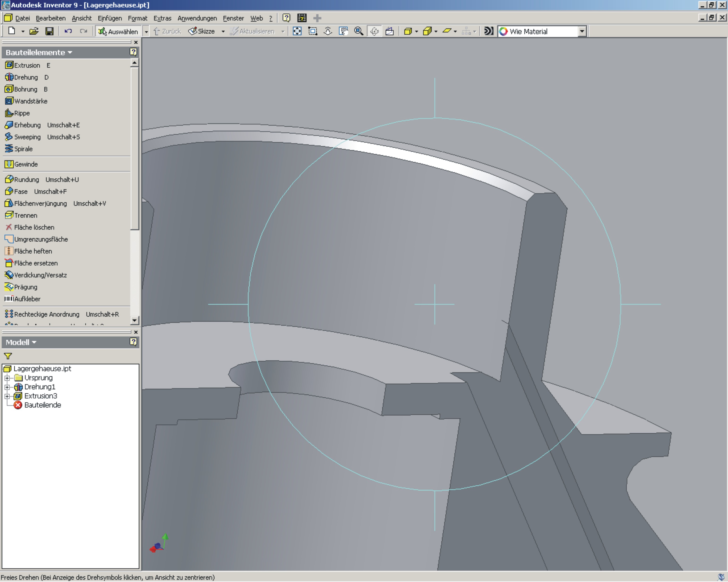
Task: Open the Bauteilelemente panel dropdown arrow
Action: tap(70, 53)
